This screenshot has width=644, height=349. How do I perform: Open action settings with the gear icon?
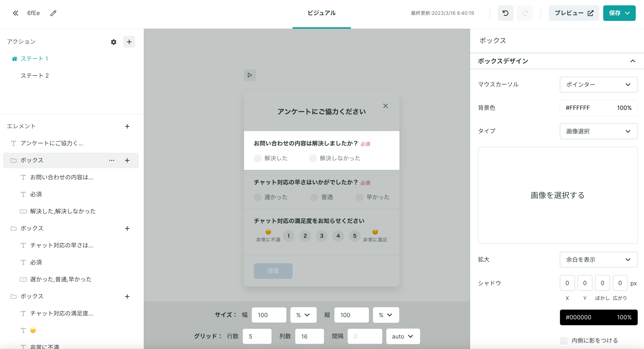(113, 42)
